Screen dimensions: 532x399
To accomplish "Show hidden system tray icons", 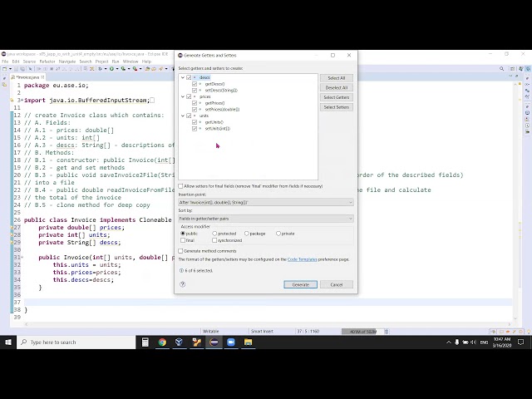I will pos(449,342).
